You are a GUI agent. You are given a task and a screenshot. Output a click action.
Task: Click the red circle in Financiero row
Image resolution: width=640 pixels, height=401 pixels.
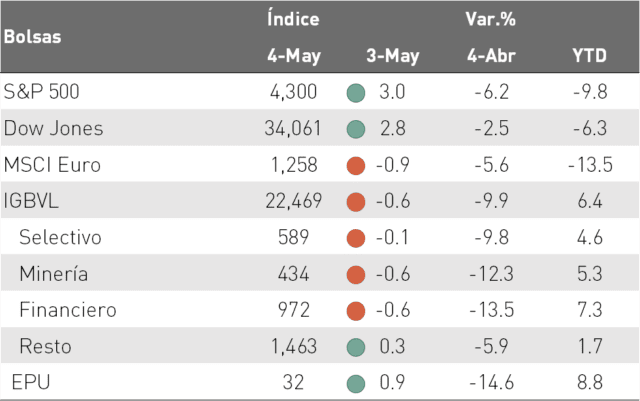pyautogui.click(x=356, y=311)
